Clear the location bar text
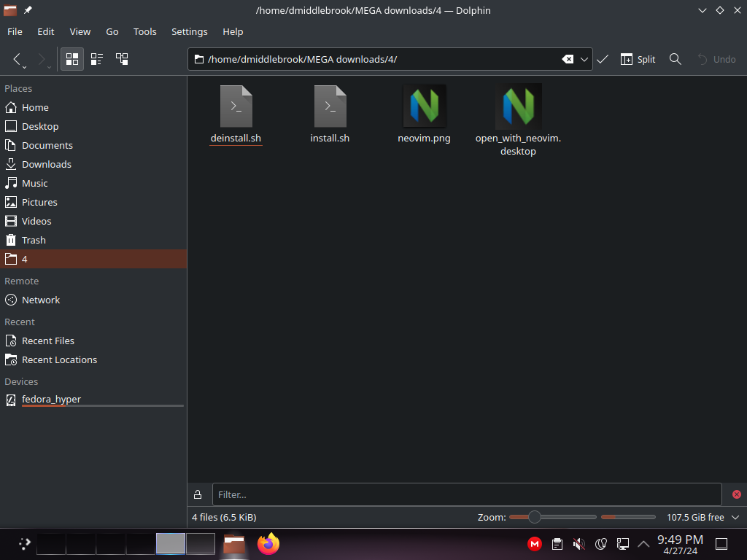The width and height of the screenshot is (747, 560). 568,59
